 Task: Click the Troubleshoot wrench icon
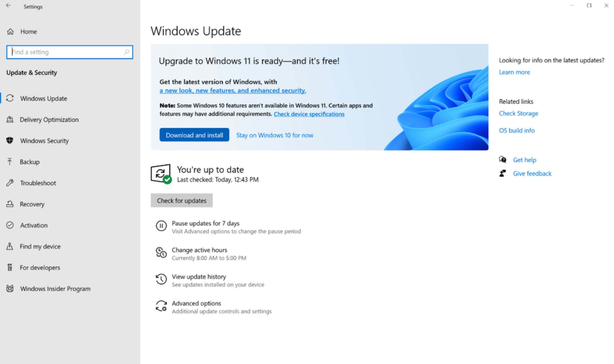click(x=10, y=183)
